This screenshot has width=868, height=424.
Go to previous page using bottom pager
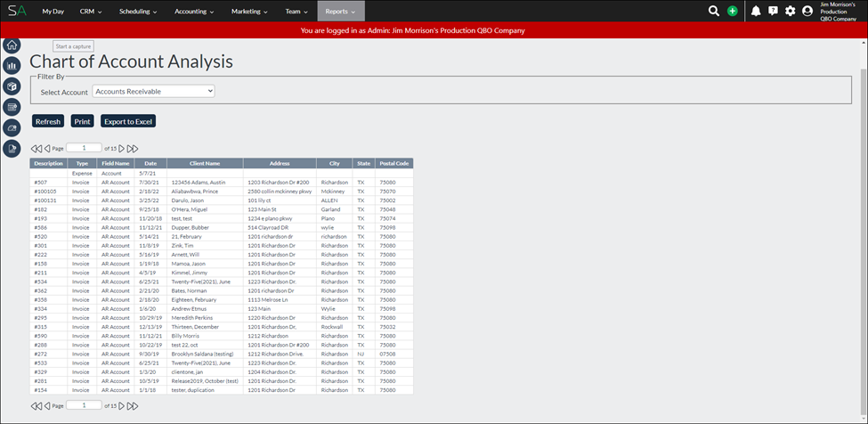(x=47, y=405)
